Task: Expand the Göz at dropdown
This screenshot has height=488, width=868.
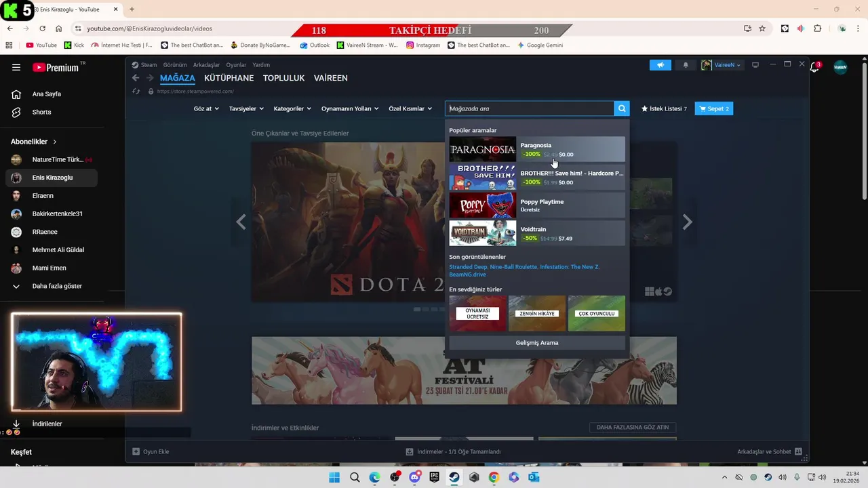Action: click(206, 108)
